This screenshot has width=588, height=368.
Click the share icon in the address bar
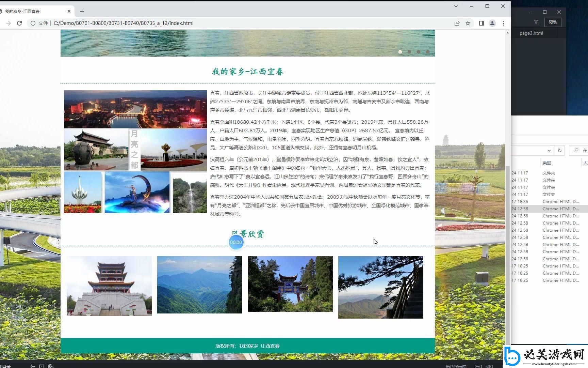457,23
